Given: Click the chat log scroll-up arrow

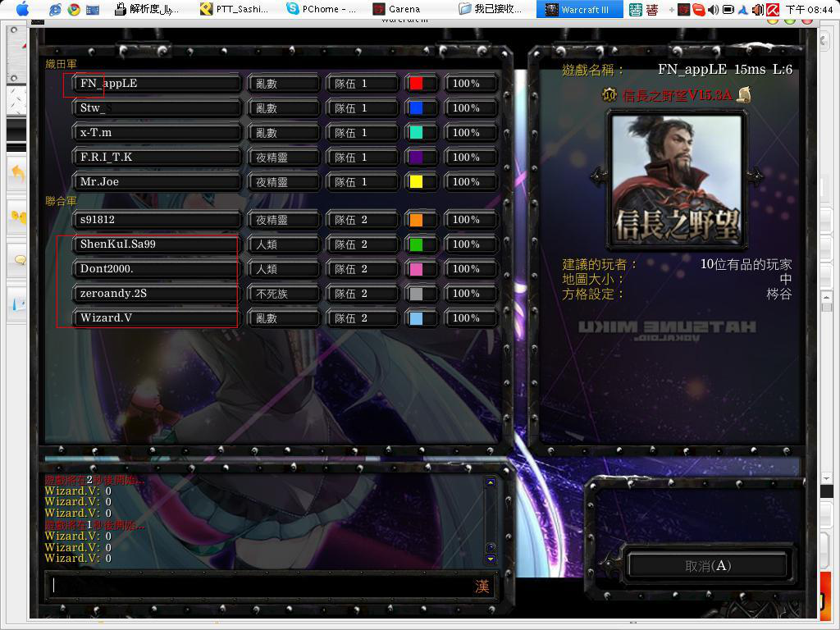Looking at the screenshot, I should click(x=491, y=482).
